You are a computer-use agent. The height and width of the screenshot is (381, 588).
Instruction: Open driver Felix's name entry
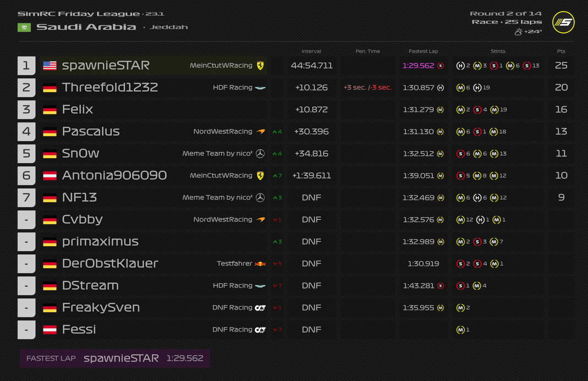78,109
